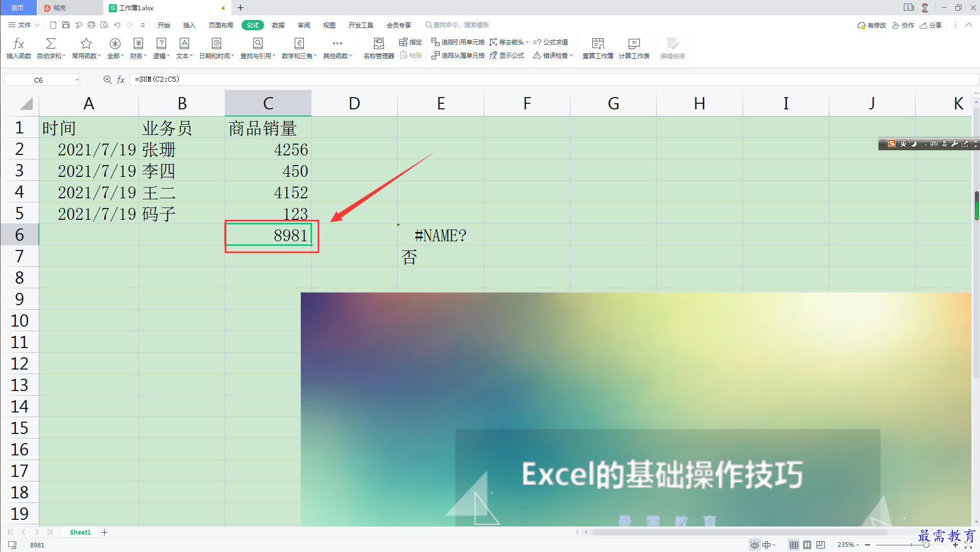
Task: Toggle the reading mode crosshair icon
Action: [x=767, y=545]
